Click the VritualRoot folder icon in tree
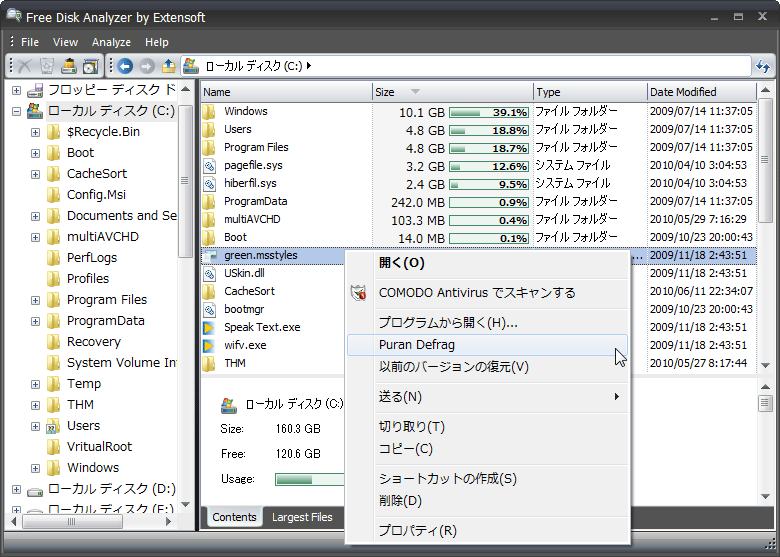 pyautogui.click(x=53, y=447)
